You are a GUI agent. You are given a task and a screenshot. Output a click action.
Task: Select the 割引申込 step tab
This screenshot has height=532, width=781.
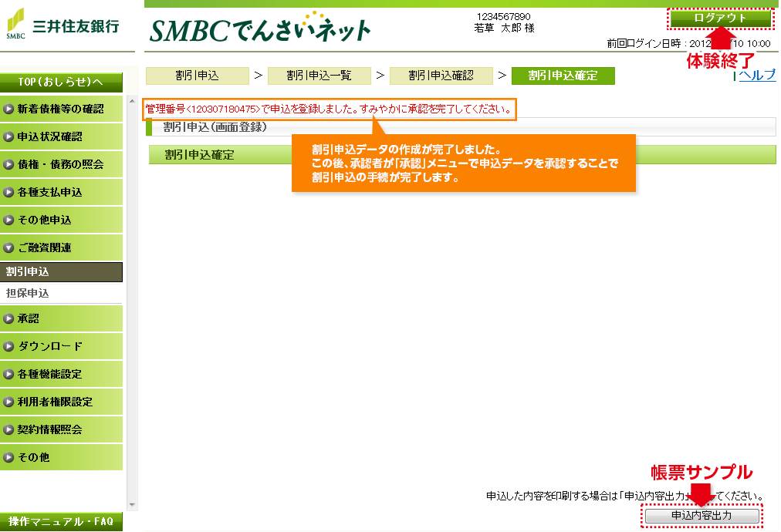tap(198, 76)
